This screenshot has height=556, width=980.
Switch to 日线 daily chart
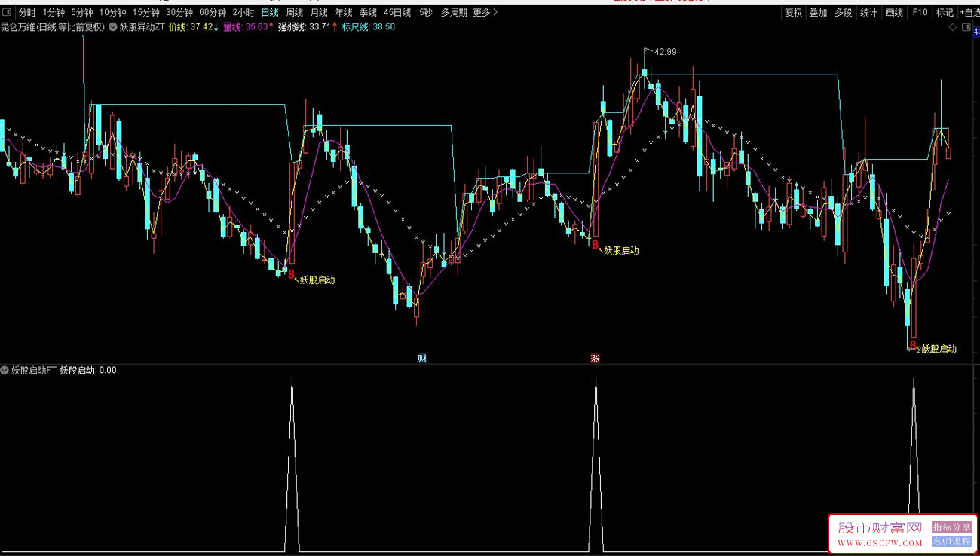point(269,12)
